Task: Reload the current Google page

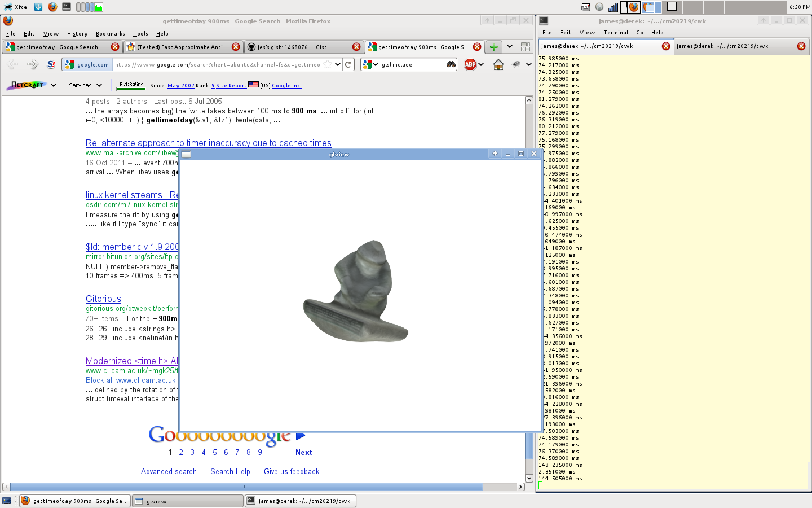Action: [x=348, y=64]
